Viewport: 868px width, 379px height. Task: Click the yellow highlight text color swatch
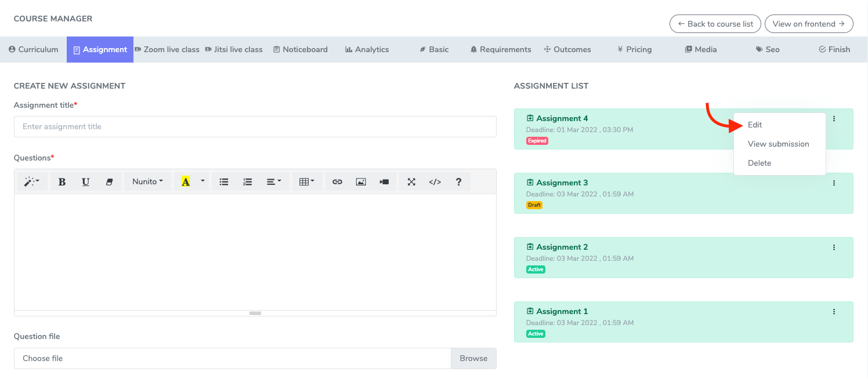tap(186, 182)
